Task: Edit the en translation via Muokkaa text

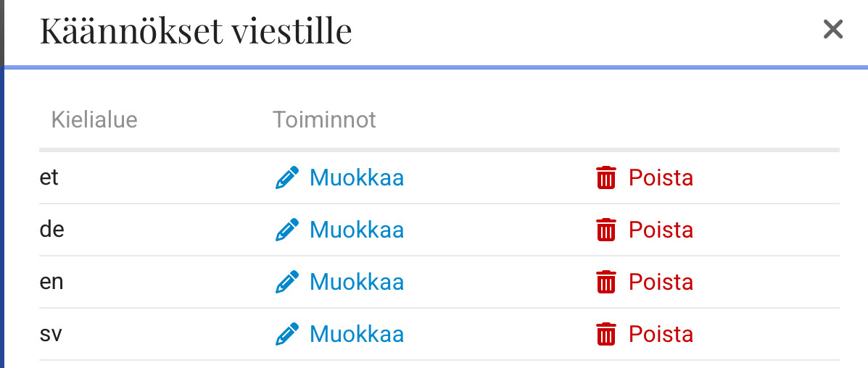Action: pyautogui.click(x=356, y=282)
